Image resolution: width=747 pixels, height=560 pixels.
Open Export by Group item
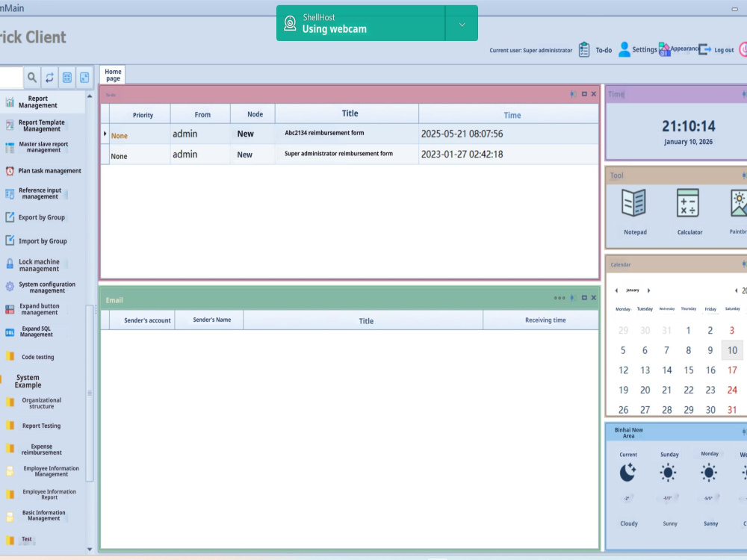pyautogui.click(x=35, y=217)
